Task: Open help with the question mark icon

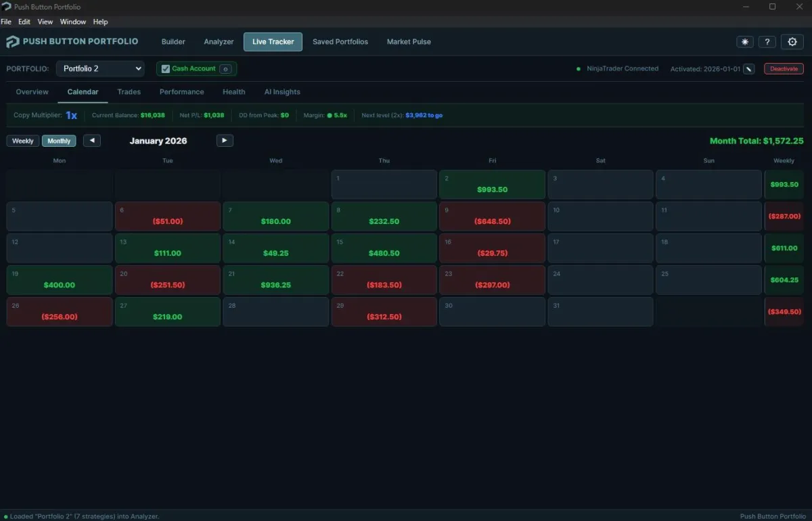Action: (767, 42)
